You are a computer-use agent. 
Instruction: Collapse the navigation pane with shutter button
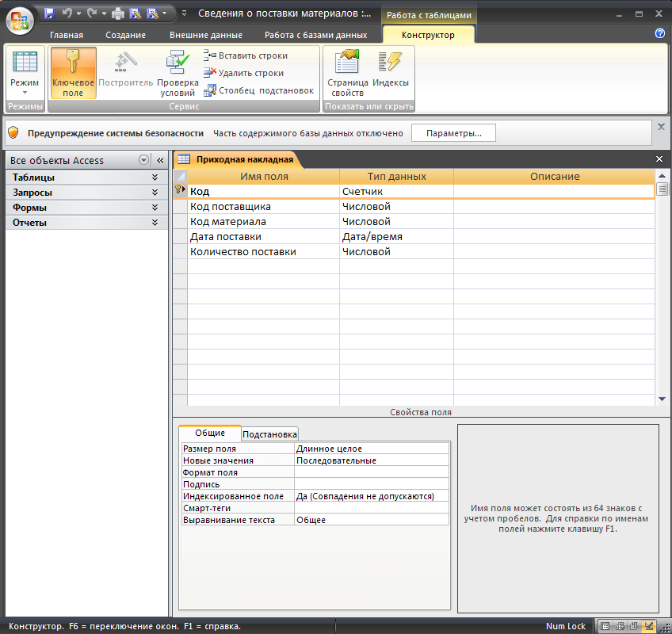[159, 160]
